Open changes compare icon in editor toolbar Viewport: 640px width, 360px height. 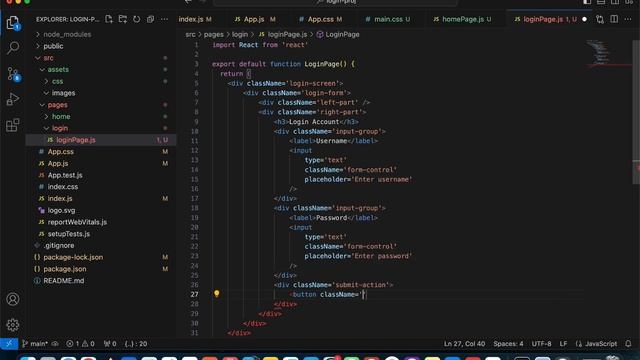tap(600, 19)
